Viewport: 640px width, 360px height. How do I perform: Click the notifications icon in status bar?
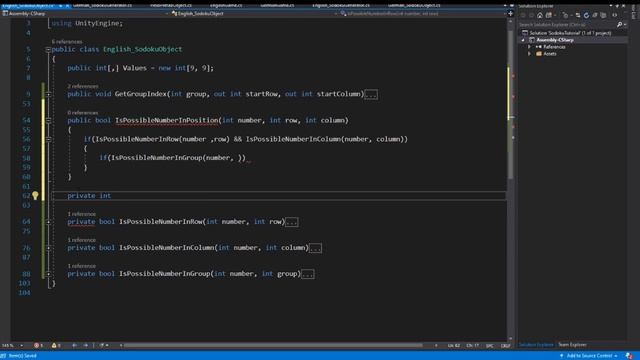point(629,356)
